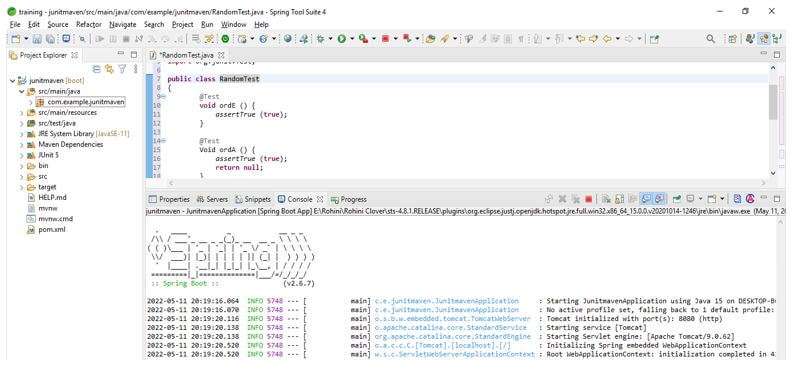Run the application with green play icon

point(341,39)
